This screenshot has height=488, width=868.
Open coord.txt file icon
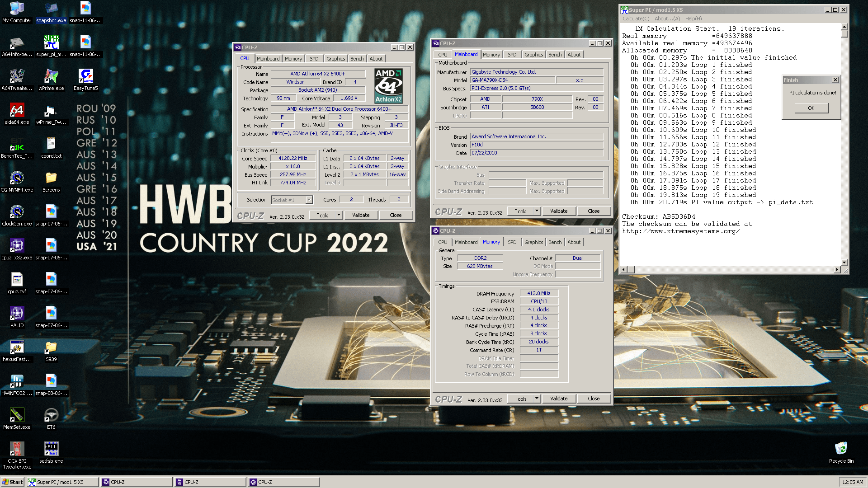[51, 148]
